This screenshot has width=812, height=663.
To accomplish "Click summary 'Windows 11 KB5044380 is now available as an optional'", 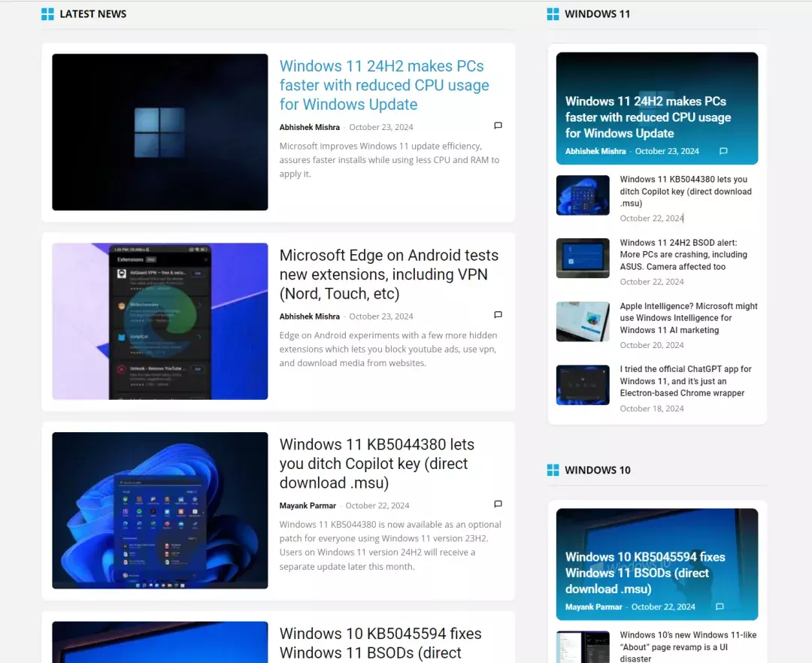I will click(390, 546).
